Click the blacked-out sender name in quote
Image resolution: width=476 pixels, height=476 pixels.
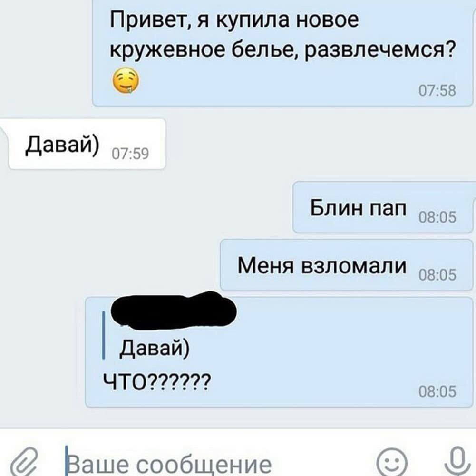[174, 310]
